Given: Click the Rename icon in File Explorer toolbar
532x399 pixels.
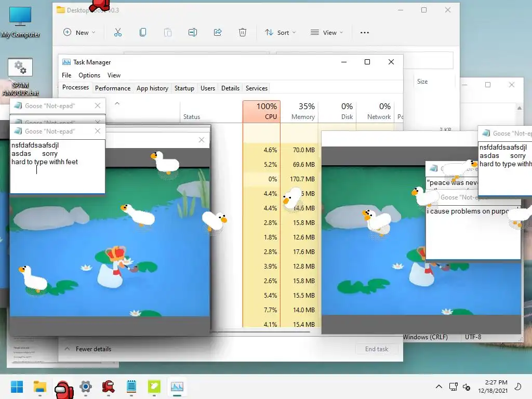Looking at the screenshot, I should pos(193,33).
